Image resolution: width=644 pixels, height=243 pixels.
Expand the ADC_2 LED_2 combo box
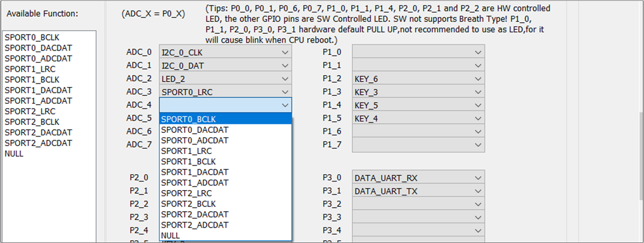click(225, 79)
